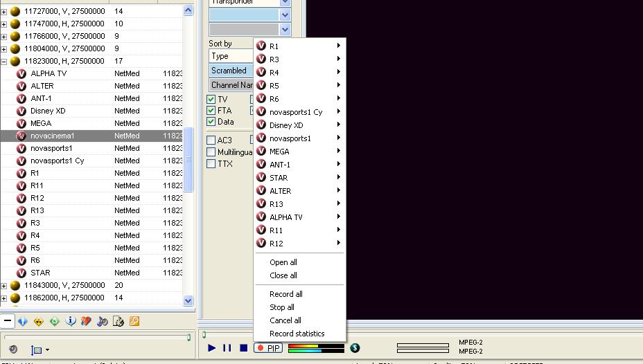Stop playback with the stop button
This screenshot has width=643, height=364.
pyautogui.click(x=244, y=348)
